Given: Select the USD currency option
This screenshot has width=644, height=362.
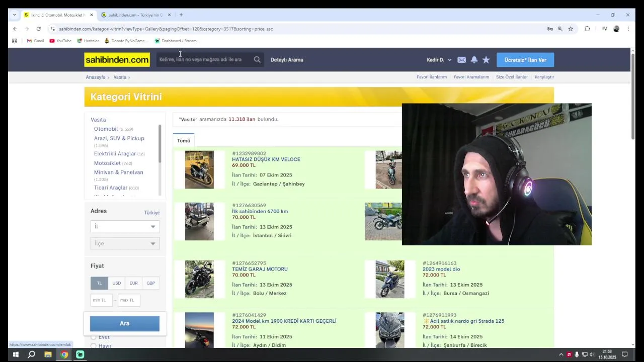Looking at the screenshot, I should click(x=116, y=283).
